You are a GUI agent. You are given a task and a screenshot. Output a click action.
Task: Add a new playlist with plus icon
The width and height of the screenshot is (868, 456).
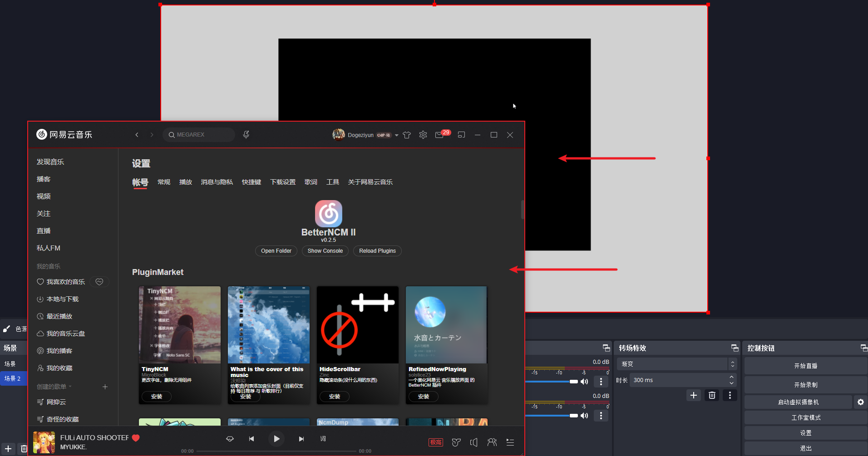click(105, 387)
